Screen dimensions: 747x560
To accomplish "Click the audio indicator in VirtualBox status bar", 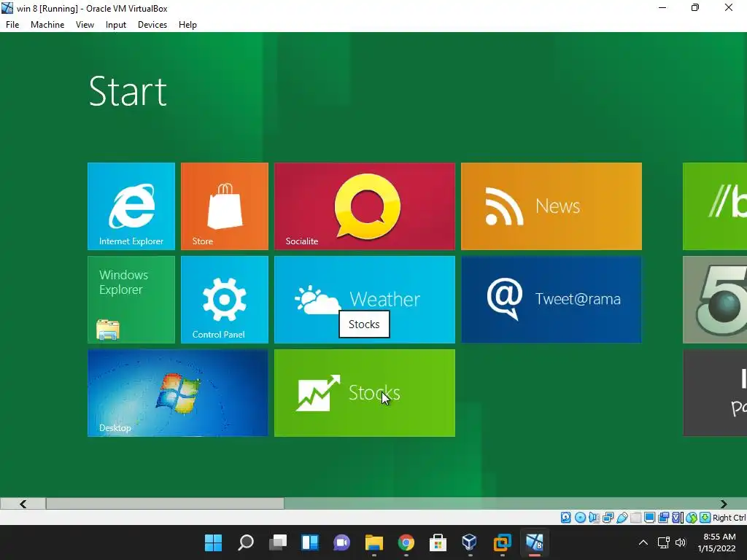I will (x=594, y=518).
